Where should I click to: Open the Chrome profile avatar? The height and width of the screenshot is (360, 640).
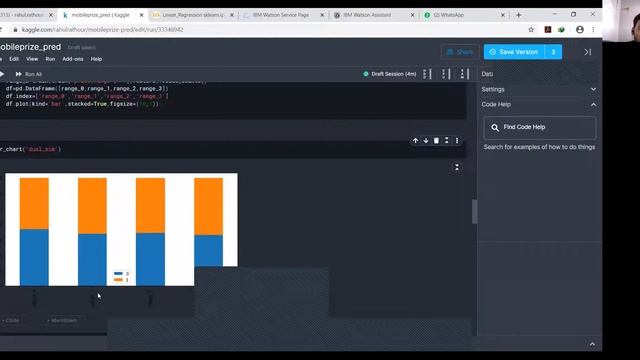tap(580, 29)
